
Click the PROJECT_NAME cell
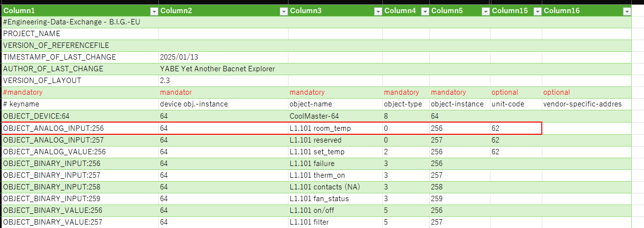point(80,34)
